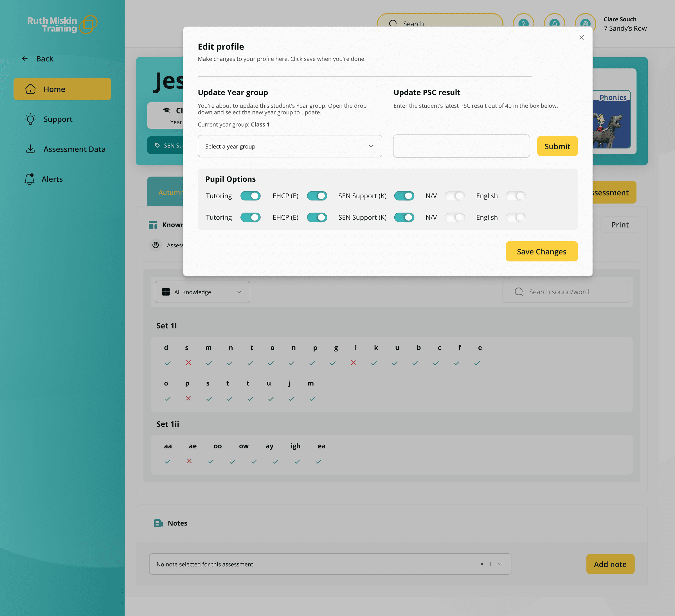Image resolution: width=675 pixels, height=616 pixels.
Task: Toggle first-row SEN Support (K) switch
Action: [404, 196]
